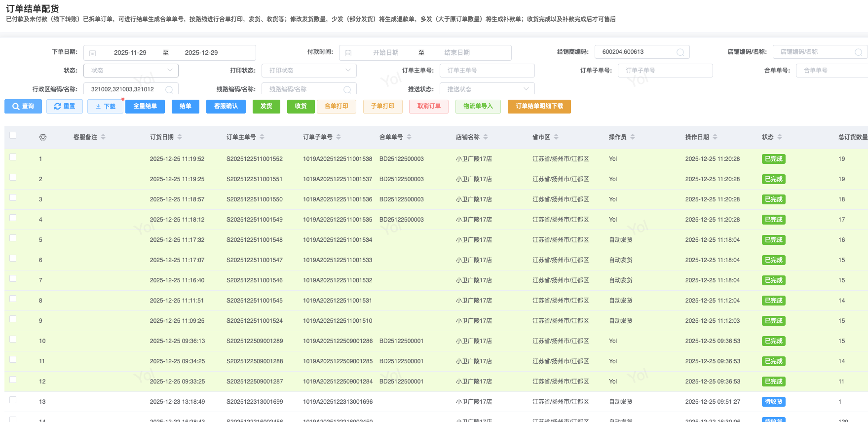Open the 推送状态 dropdown
This screenshot has width=868, height=422.
[487, 89]
